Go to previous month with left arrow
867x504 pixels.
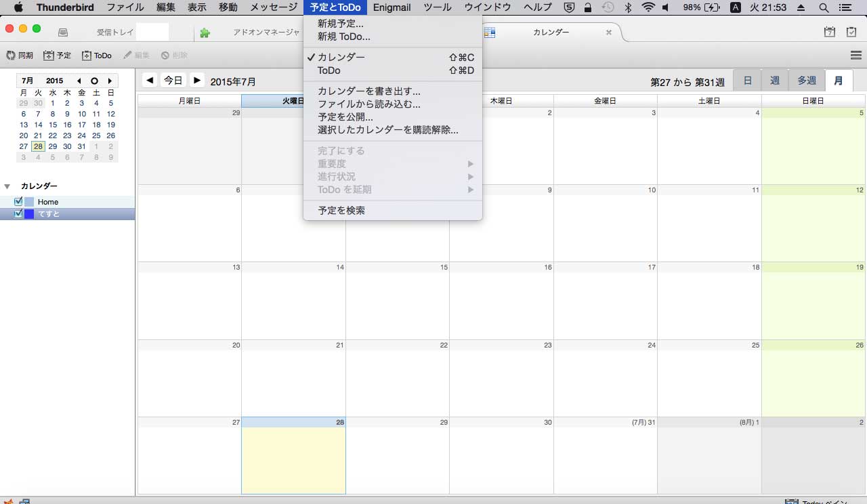(x=150, y=80)
